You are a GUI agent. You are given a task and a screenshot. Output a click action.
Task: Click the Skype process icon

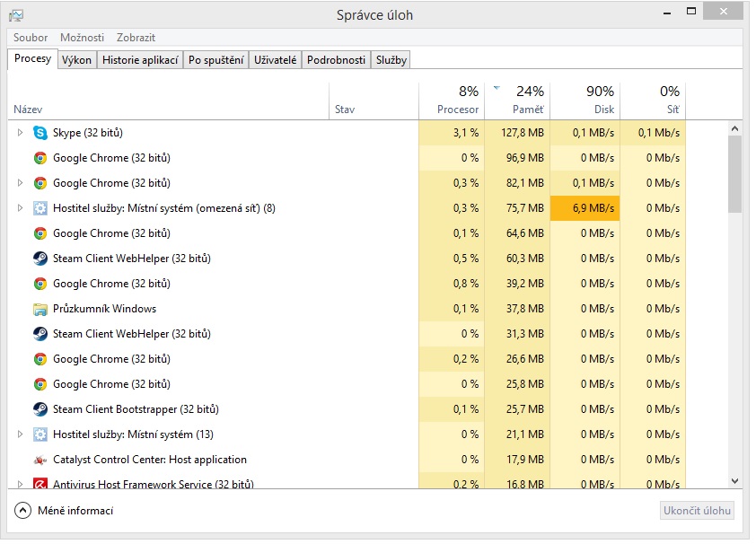coord(40,133)
